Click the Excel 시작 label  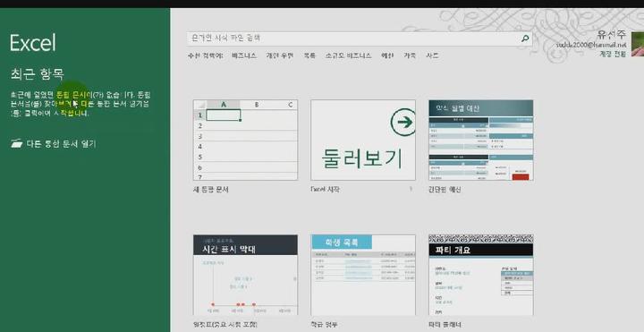[x=326, y=190]
